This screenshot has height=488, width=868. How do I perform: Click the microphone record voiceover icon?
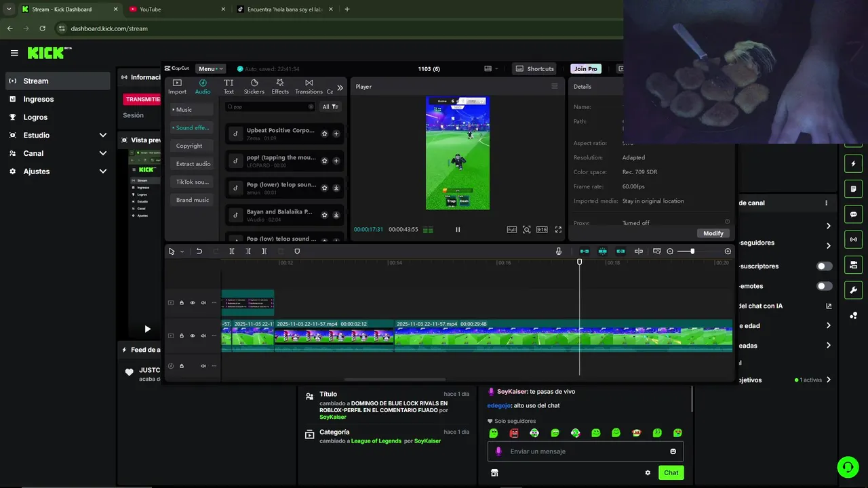click(x=559, y=251)
